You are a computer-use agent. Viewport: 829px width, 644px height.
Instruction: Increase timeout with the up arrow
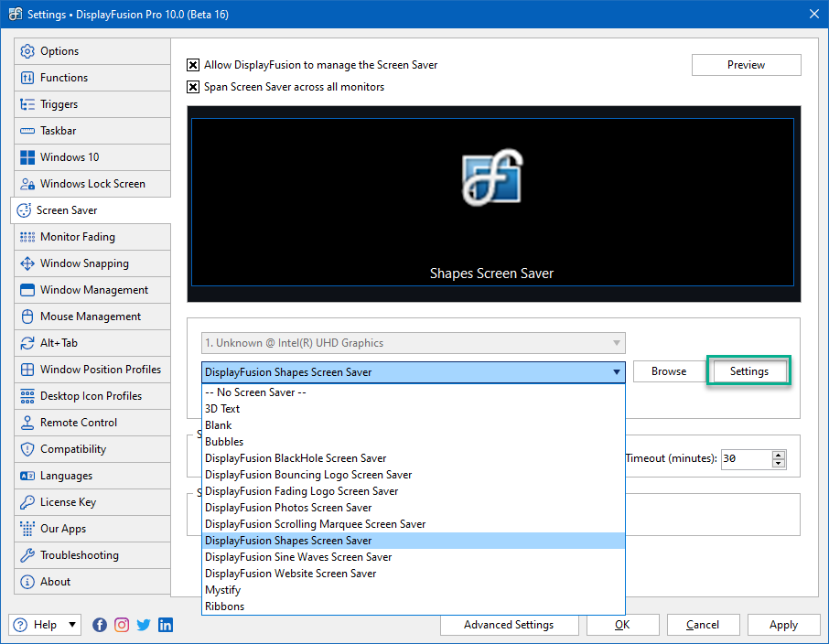coord(779,455)
